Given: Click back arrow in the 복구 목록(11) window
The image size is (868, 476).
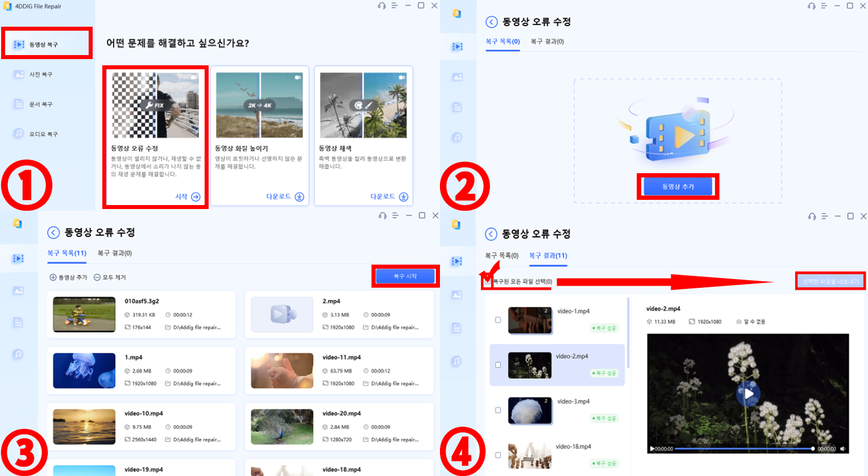Looking at the screenshot, I should [x=53, y=232].
